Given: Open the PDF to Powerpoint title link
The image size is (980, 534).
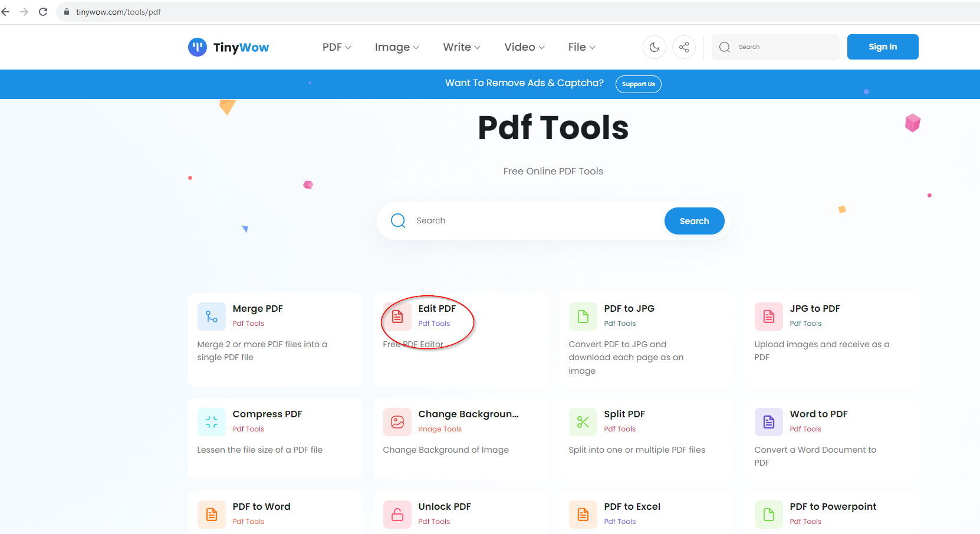Looking at the screenshot, I should click(833, 507).
